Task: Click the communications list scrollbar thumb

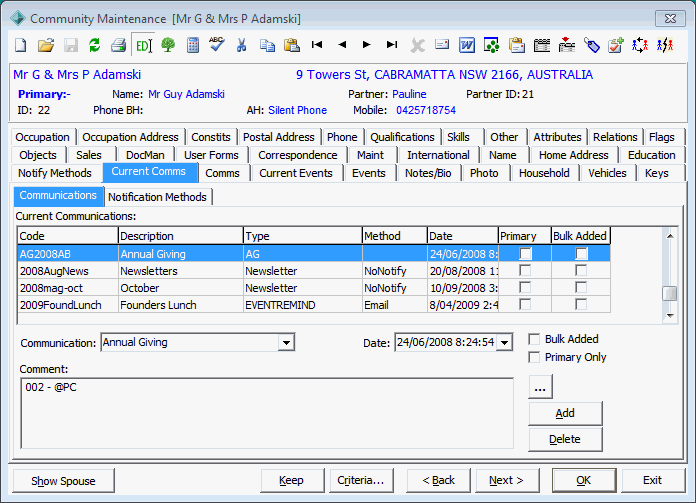Action: pos(670,293)
